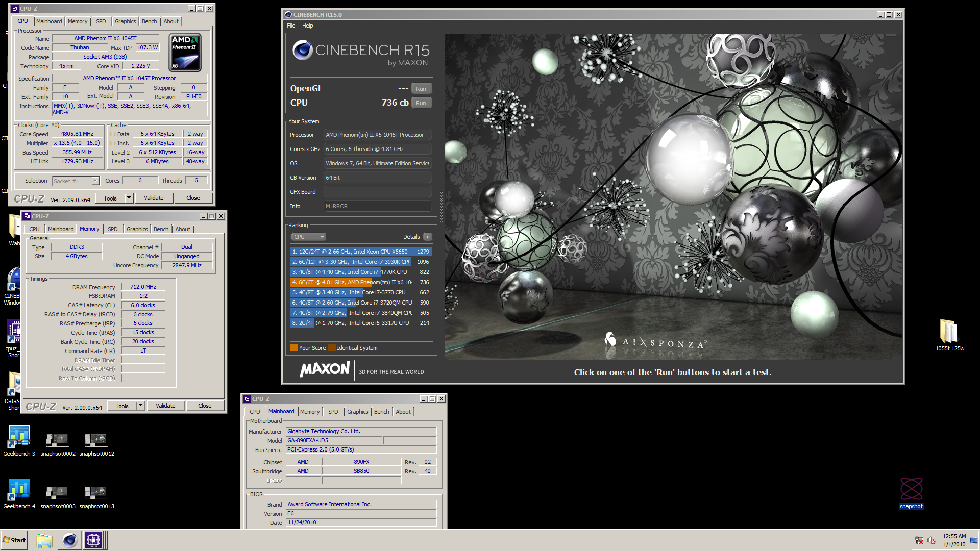Image resolution: width=980 pixels, height=551 pixels.
Task: Click the Cinebench R15 logo sphere
Action: point(302,50)
